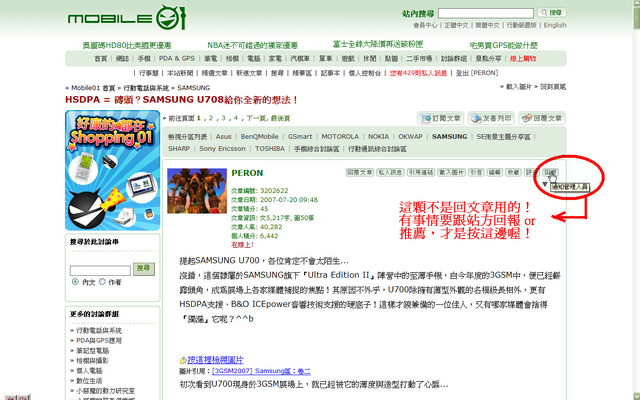Open the 二手市場 navigation item

click(419, 59)
